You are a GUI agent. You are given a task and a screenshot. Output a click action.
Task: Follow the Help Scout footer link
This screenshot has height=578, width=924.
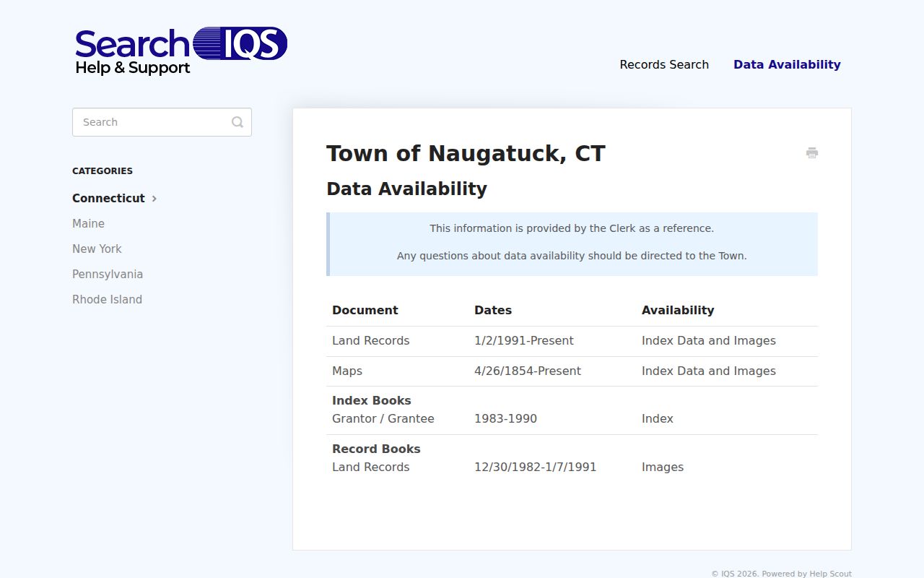click(x=830, y=574)
